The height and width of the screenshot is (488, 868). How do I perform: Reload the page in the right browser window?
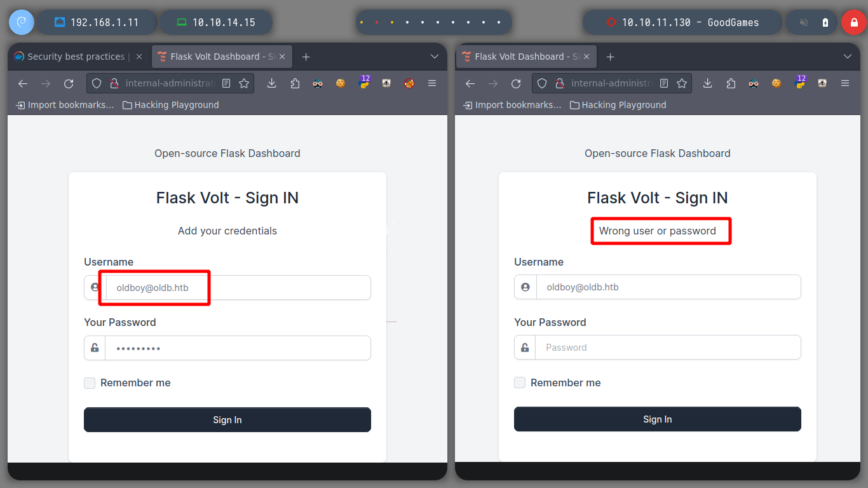pos(516,83)
